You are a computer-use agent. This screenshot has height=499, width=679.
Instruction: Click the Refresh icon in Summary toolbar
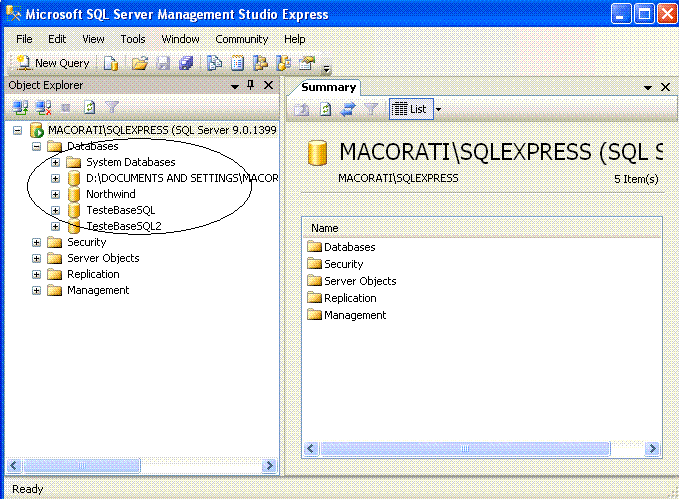tap(325, 109)
